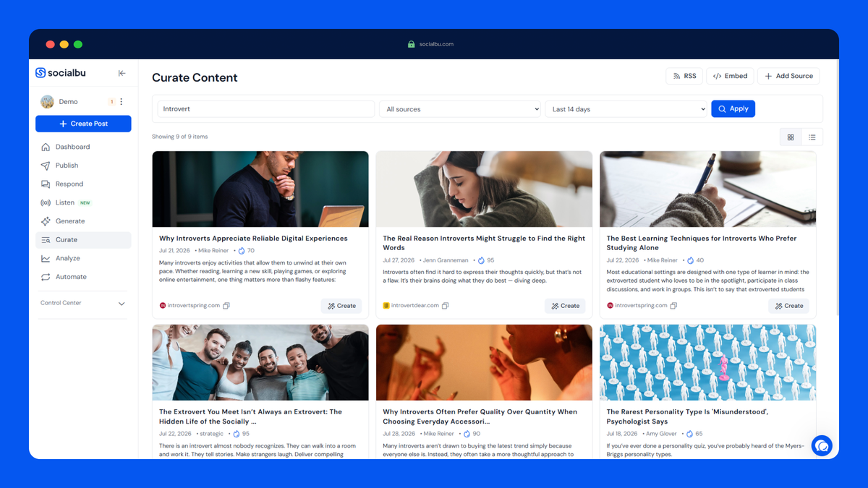Click Add Source button
Viewport: 868px width, 488px height.
(x=788, y=76)
